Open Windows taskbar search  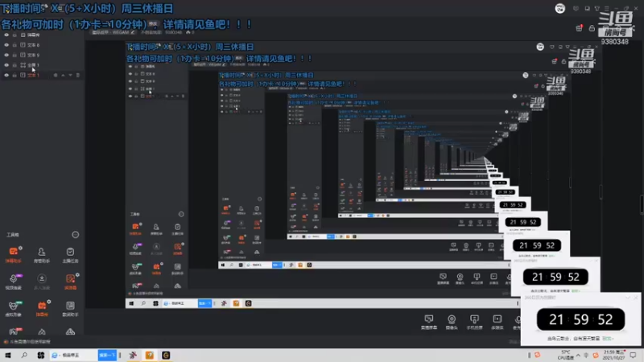pos(24,356)
